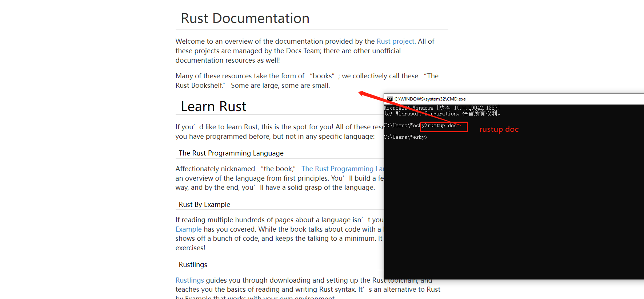Click the Microsoft Windows version line in CMD
The width and height of the screenshot is (644, 299).
point(442,108)
